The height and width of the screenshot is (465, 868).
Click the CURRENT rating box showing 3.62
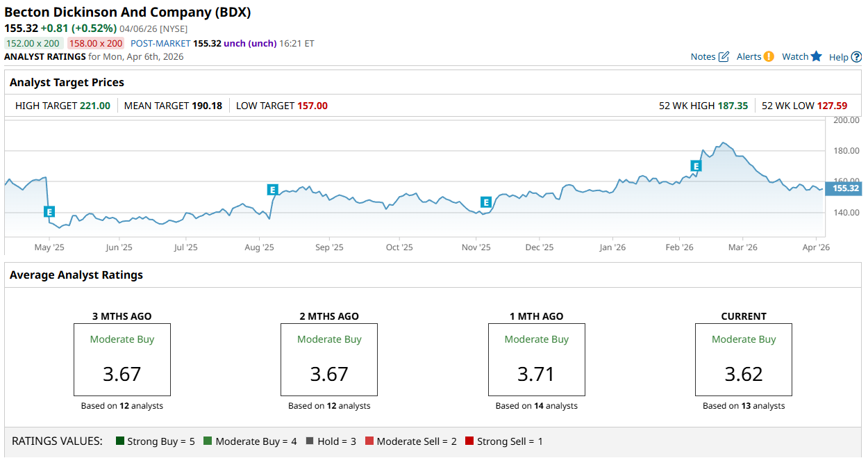pyautogui.click(x=744, y=359)
